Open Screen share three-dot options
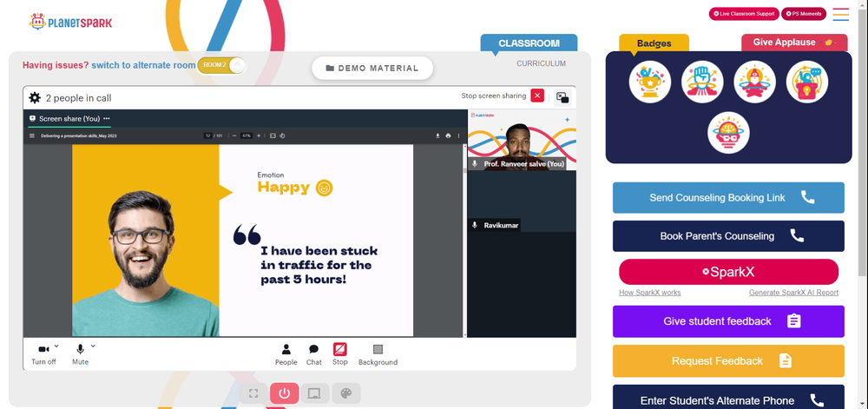Viewport: 868px width, 409px height. coord(106,118)
